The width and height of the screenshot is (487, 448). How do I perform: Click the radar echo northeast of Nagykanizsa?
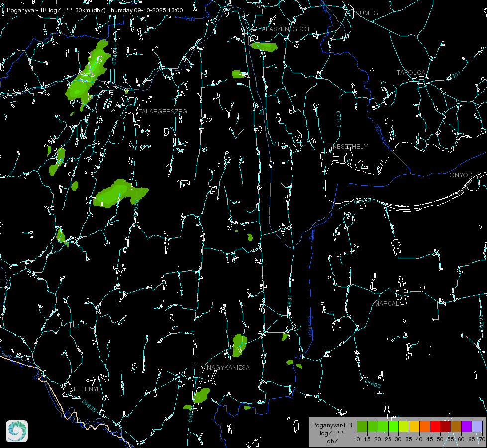click(239, 345)
